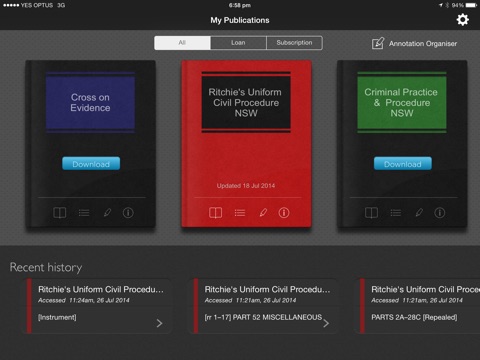Open Ritchie's book reading view icon
Screen dimensions: 480x360
tap(215, 213)
